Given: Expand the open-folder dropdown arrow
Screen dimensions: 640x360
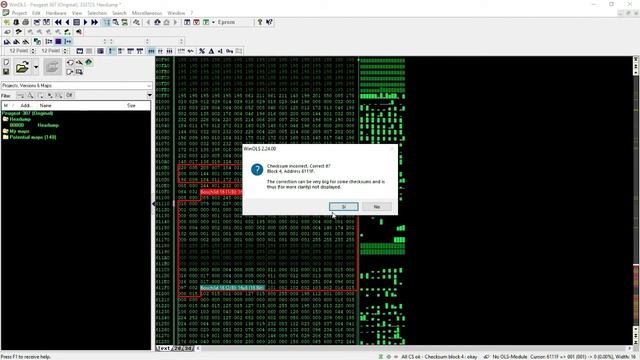Looking at the screenshot, I should pyautogui.click(x=36, y=67).
